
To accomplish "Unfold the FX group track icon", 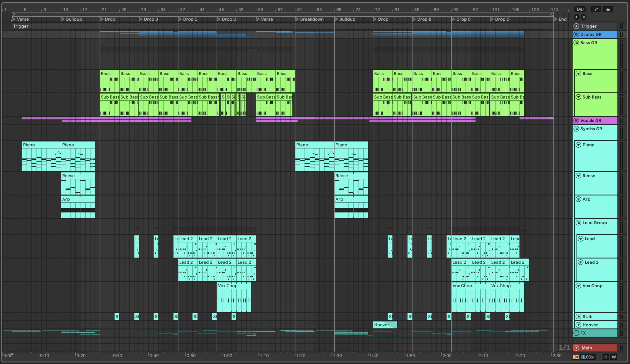I will (x=576, y=333).
